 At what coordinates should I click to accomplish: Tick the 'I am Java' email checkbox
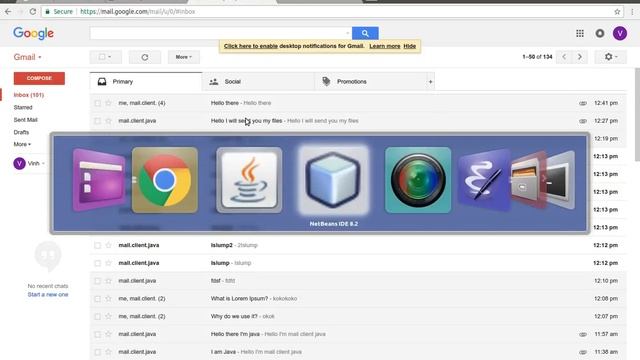point(98,352)
